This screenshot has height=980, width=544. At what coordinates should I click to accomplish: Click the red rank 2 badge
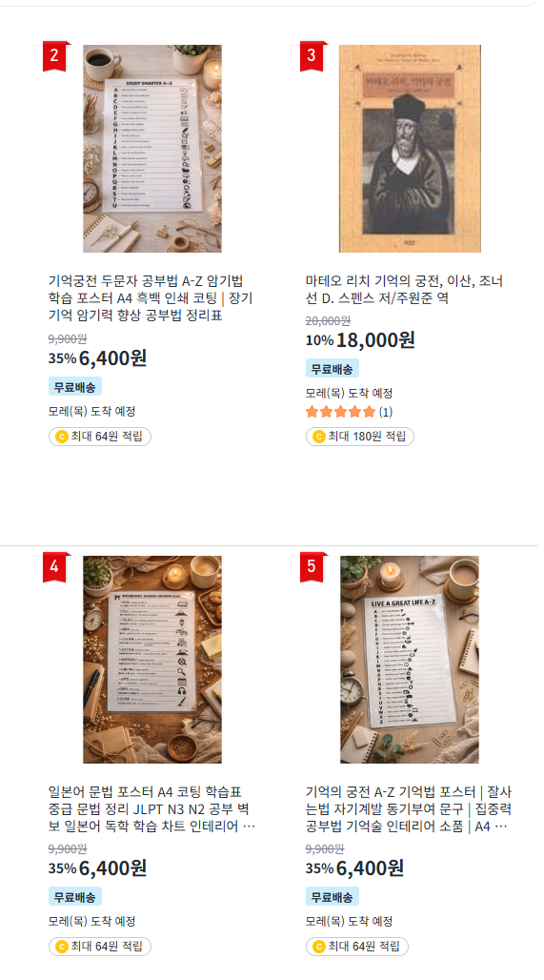point(54,55)
